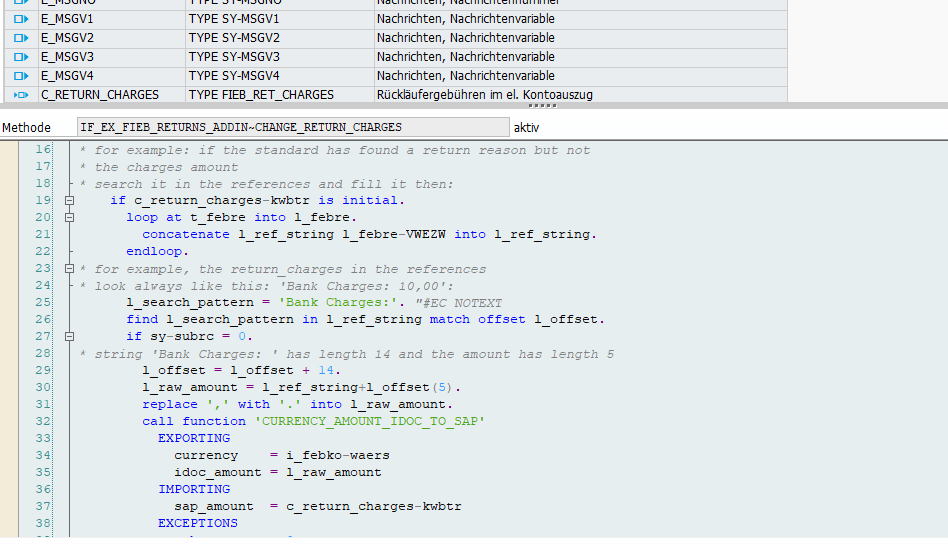948x544 pixels.
Task: Click the exporting parameter icon for E_MSGV1
Action: pyautogui.click(x=20, y=19)
